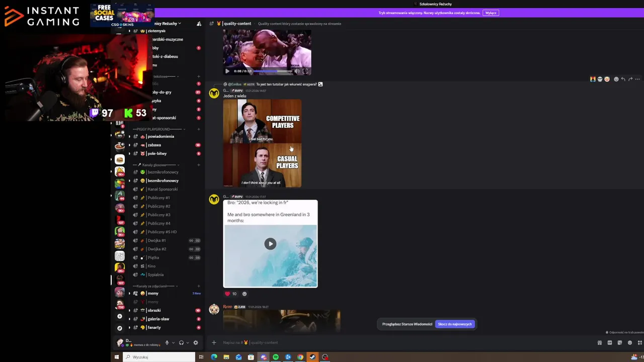
Task: Focus the 'Napisz na #quality-content' message box
Action: pos(403,342)
